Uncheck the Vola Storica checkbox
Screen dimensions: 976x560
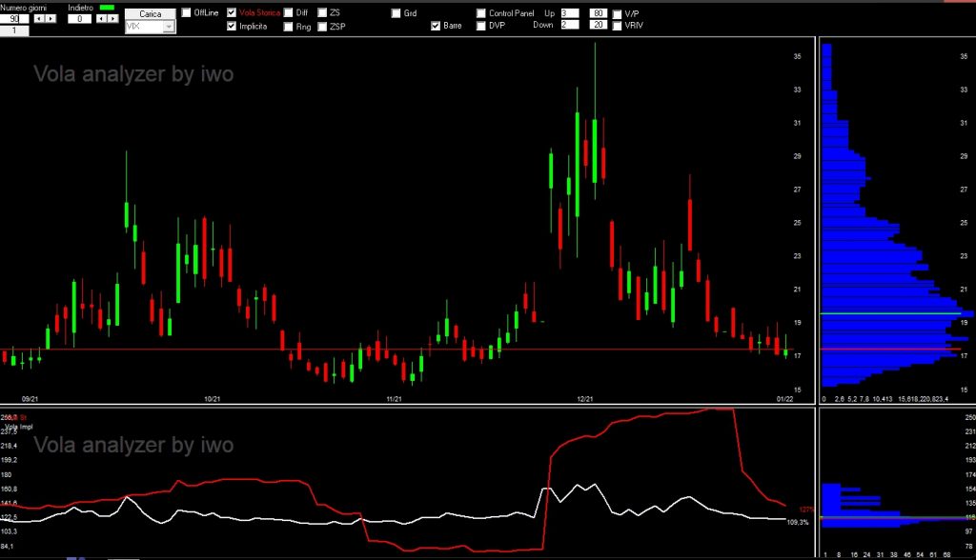click(x=232, y=12)
